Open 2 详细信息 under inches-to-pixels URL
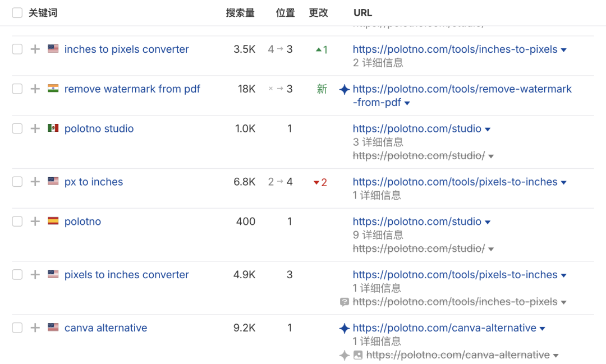The width and height of the screenshot is (606, 364). pyautogui.click(x=378, y=63)
